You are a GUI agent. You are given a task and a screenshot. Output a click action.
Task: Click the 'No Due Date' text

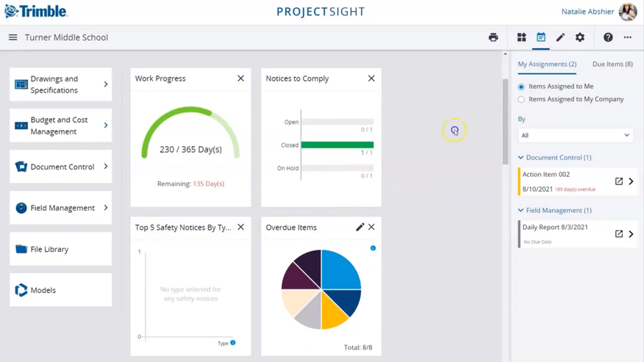click(x=537, y=242)
